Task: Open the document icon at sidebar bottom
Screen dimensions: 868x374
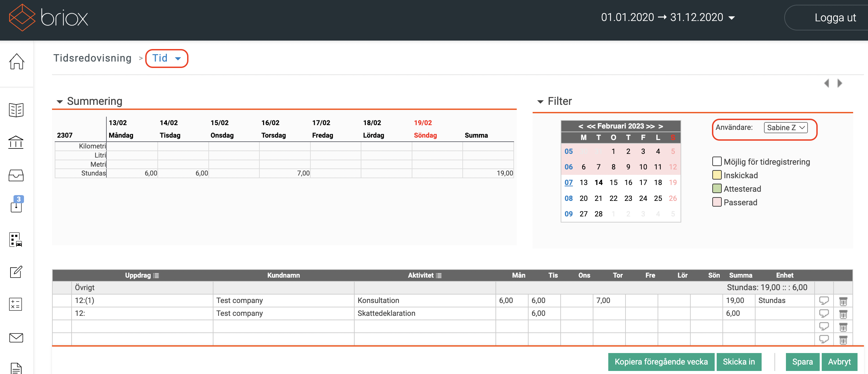Action: point(16,368)
